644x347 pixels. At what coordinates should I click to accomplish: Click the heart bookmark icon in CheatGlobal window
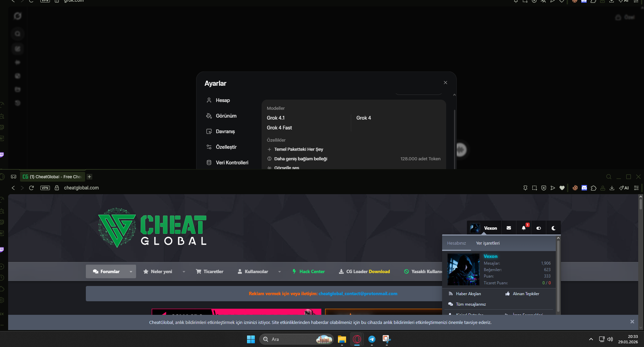[562, 188]
